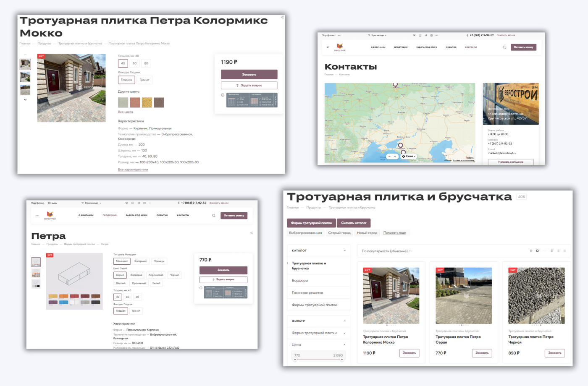Click the Все характеристики link

click(x=133, y=170)
